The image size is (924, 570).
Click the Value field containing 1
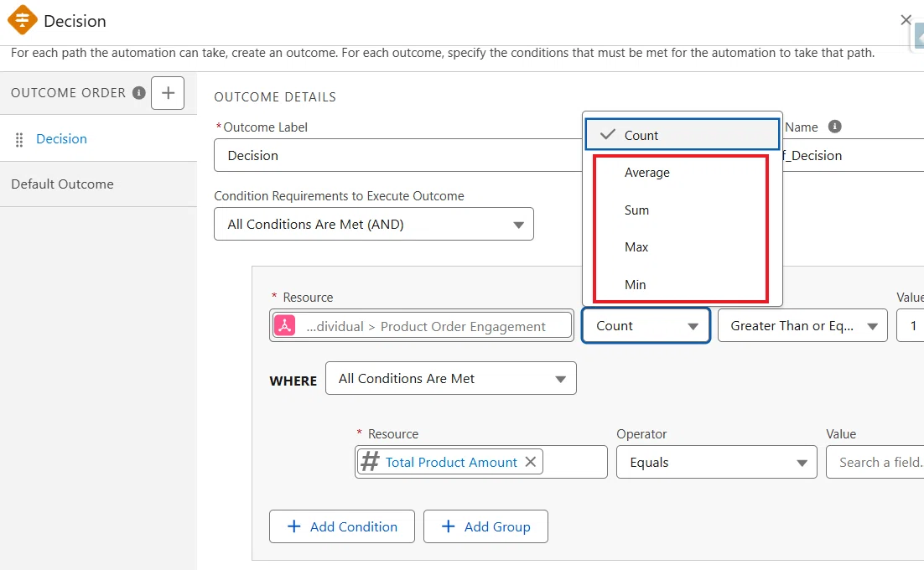pos(911,325)
